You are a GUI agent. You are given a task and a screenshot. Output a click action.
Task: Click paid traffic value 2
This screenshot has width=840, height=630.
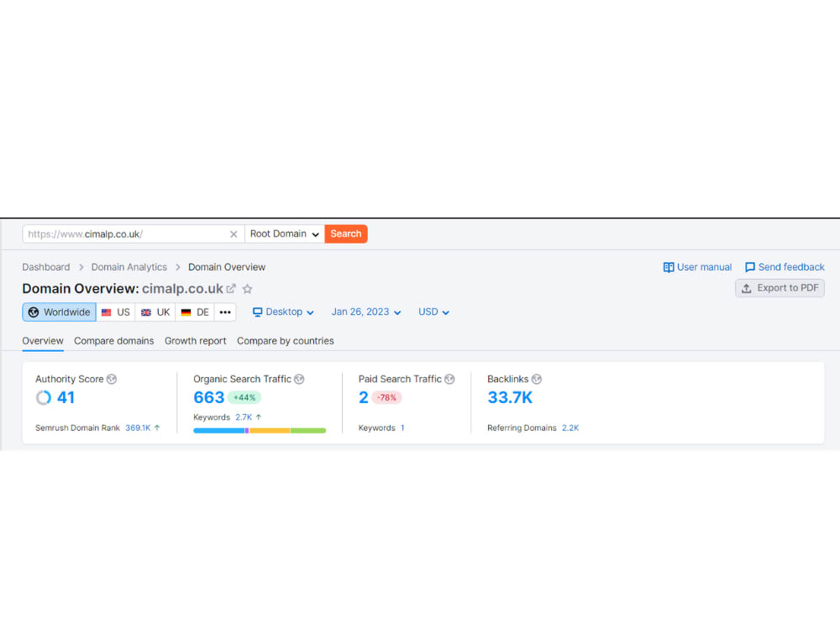[x=363, y=397]
